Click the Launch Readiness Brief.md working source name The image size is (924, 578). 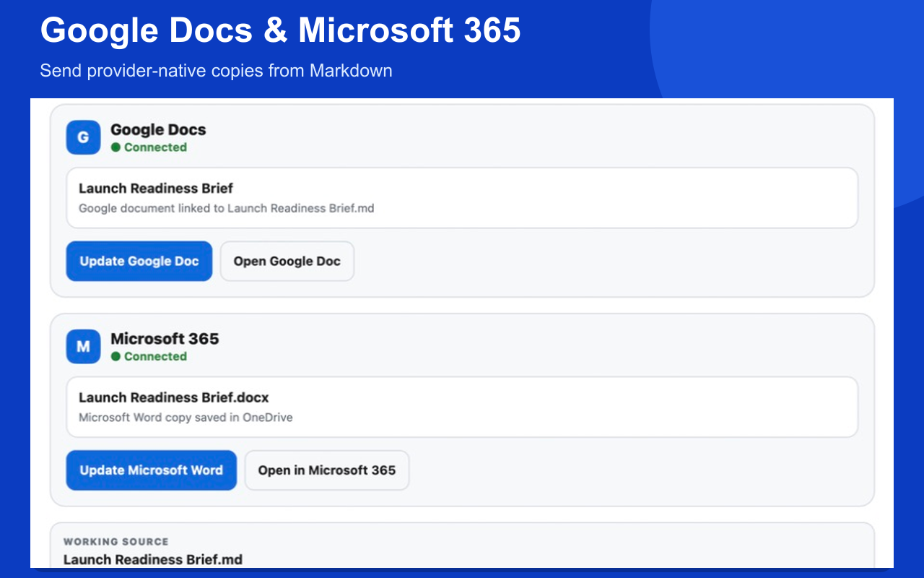tap(153, 559)
